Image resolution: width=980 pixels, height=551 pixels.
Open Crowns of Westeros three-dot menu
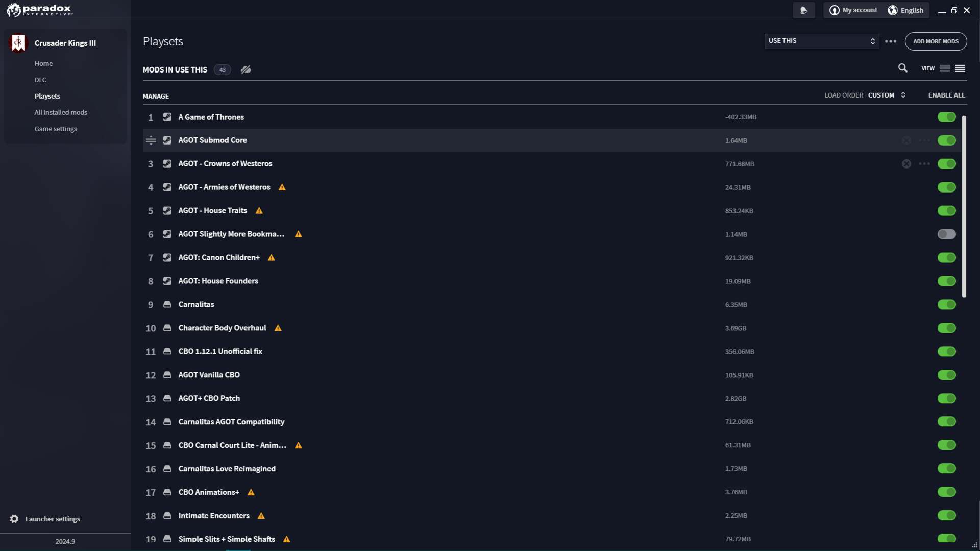(924, 164)
